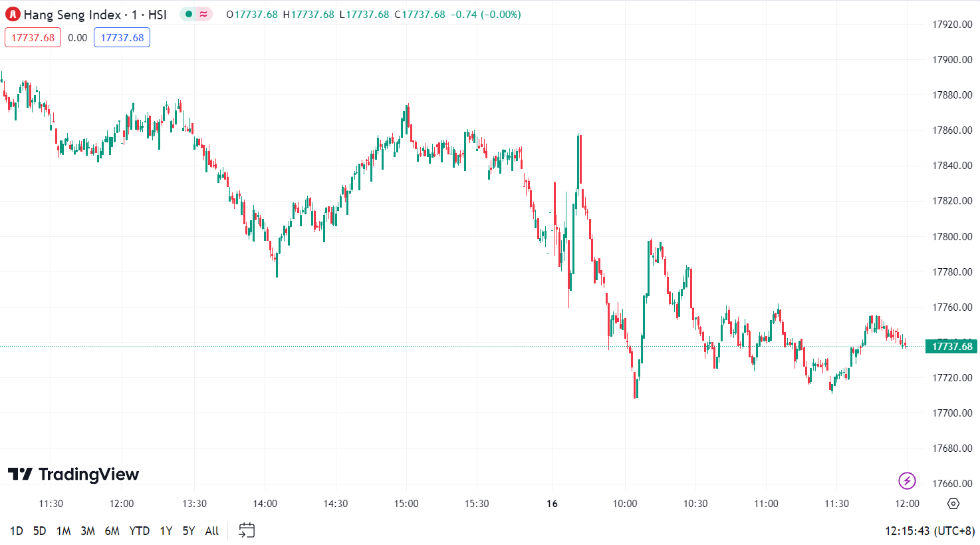Switch to the 3M time range
Image resolution: width=980 pixels, height=545 pixels.
click(x=88, y=530)
